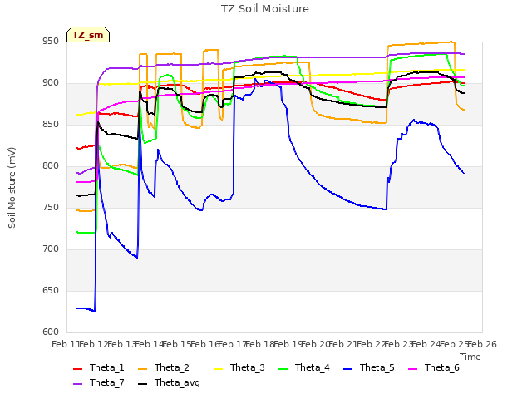Click the 'Feb 18' x-axis date label
This screenshot has height=399, width=532.
click(260, 345)
